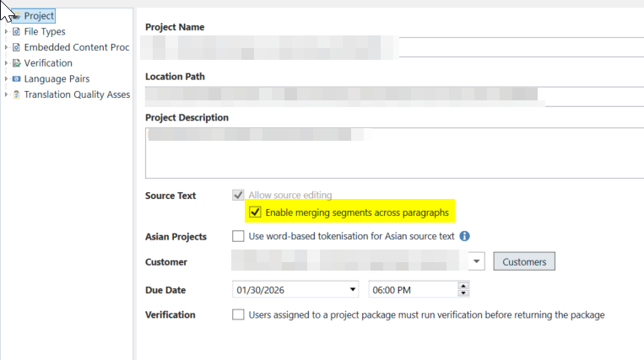
Task: Select Verification in the settings tree
Action: 48,63
